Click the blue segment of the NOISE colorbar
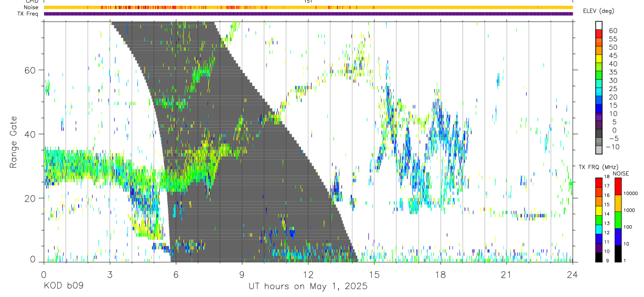The height and width of the screenshot is (297, 644). point(618,237)
